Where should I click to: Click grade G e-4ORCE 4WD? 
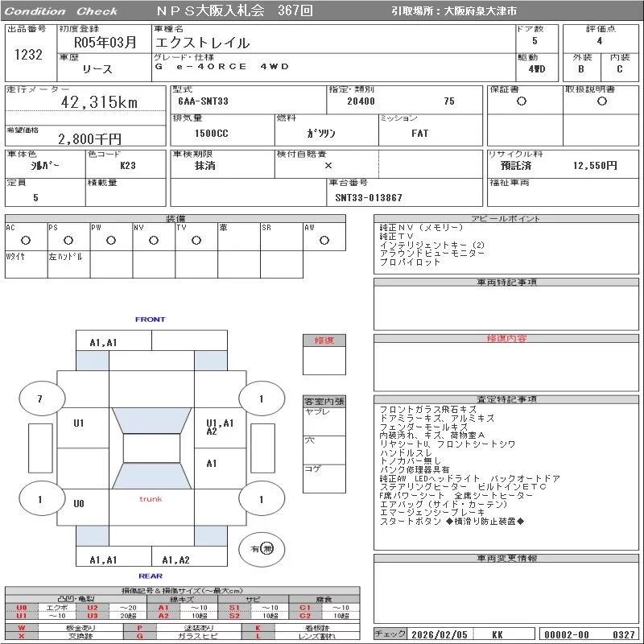point(222,67)
